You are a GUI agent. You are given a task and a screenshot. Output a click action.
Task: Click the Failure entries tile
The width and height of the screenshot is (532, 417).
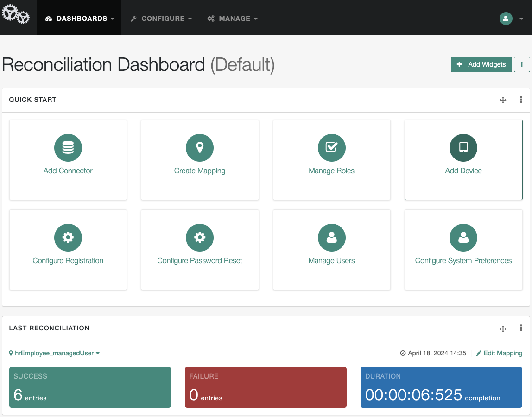[x=266, y=387]
